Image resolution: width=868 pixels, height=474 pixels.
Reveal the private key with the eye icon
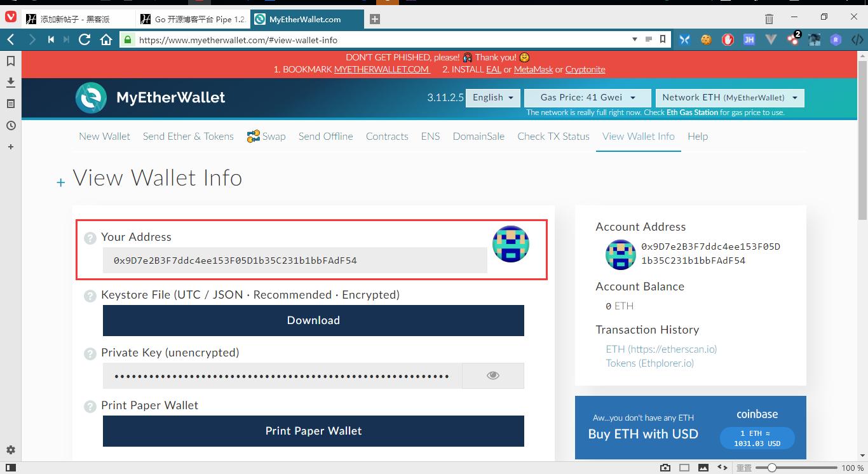[493, 376]
